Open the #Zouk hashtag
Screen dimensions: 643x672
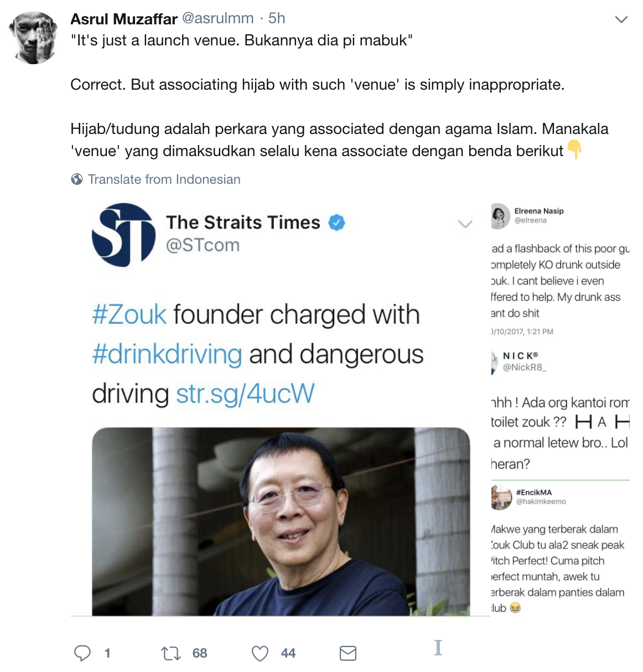point(129,314)
